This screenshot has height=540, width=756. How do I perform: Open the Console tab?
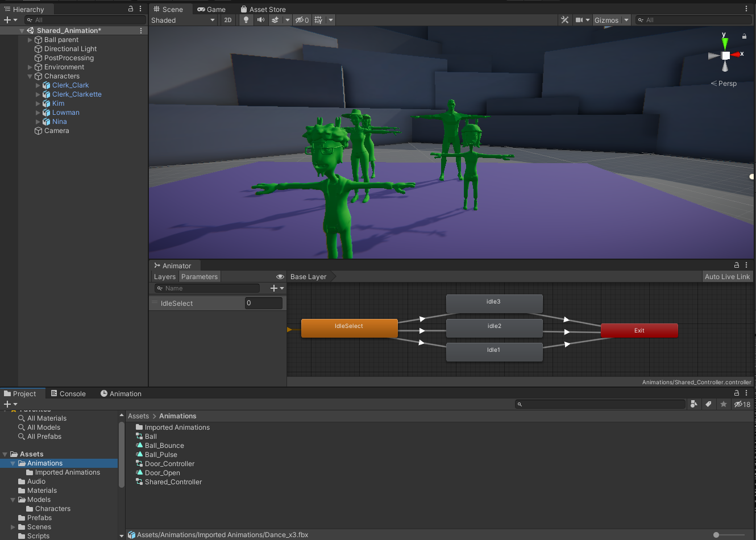click(68, 393)
